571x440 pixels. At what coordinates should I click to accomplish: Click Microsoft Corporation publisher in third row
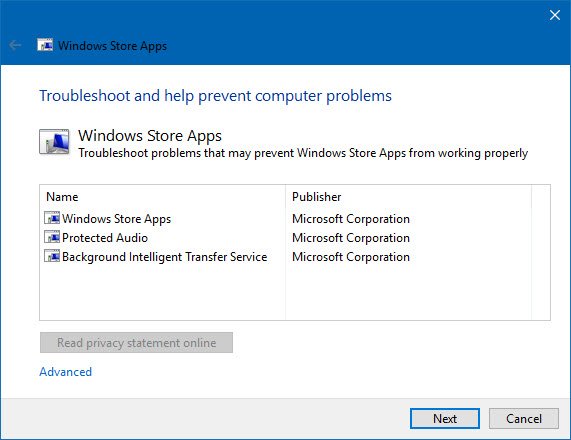(351, 256)
